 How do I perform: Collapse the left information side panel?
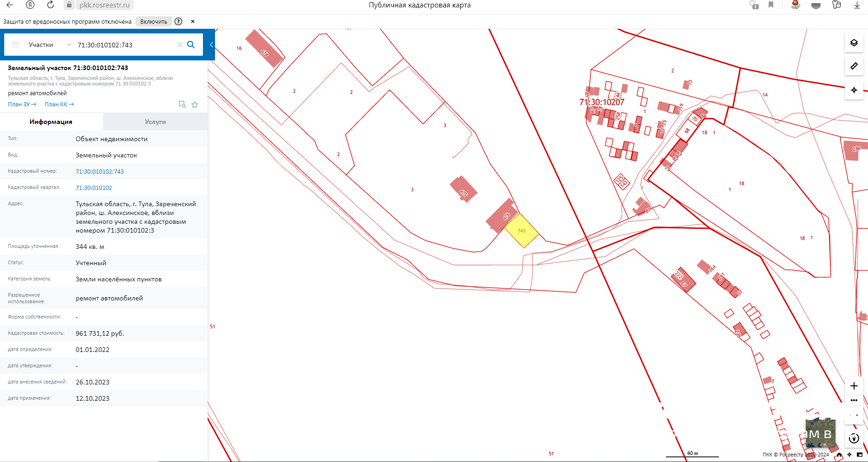point(211,45)
